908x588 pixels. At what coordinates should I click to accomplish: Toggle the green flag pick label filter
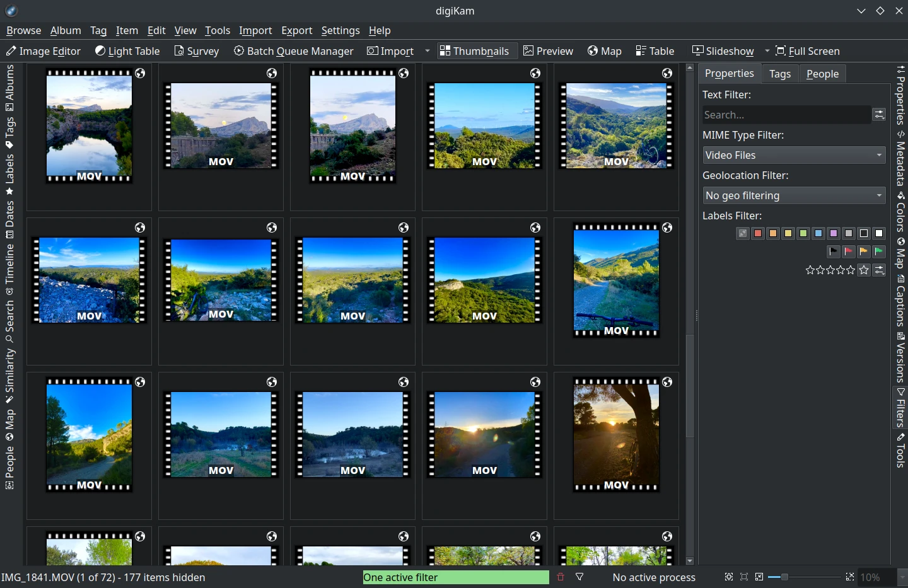(879, 251)
